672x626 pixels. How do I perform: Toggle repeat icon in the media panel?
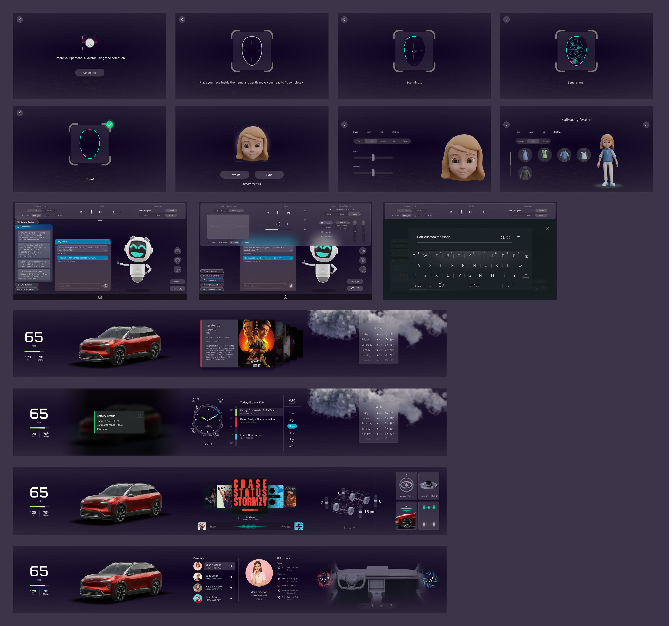click(x=305, y=229)
